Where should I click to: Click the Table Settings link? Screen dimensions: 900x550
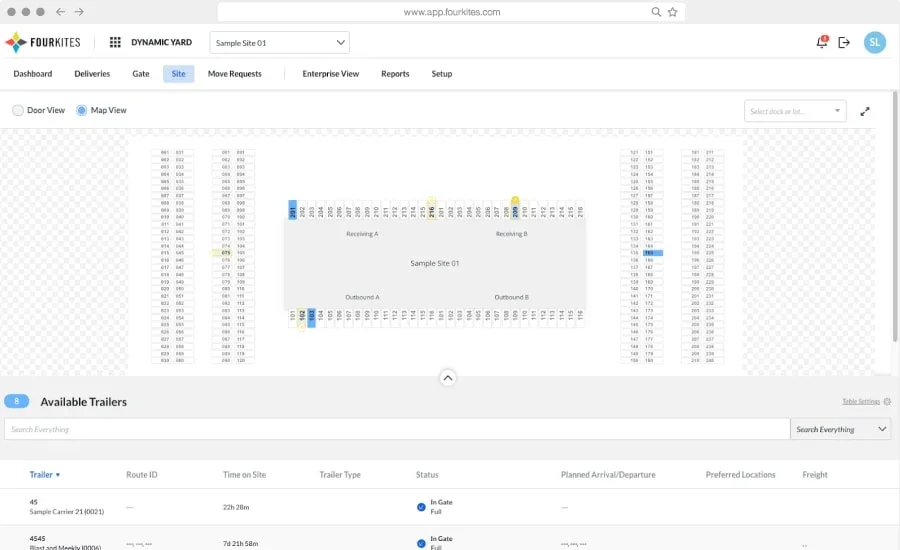pyautogui.click(x=860, y=402)
